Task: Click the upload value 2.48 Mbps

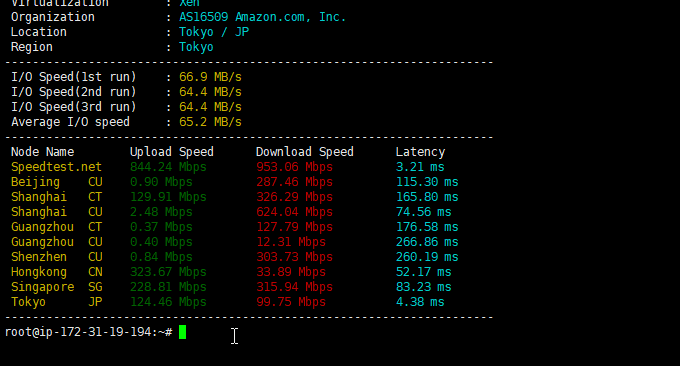Action: [161, 212]
